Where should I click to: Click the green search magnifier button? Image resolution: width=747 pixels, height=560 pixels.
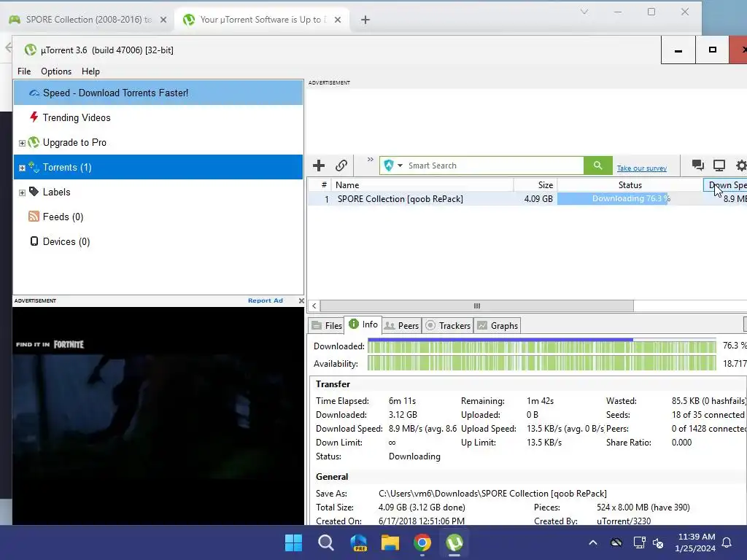coord(598,166)
